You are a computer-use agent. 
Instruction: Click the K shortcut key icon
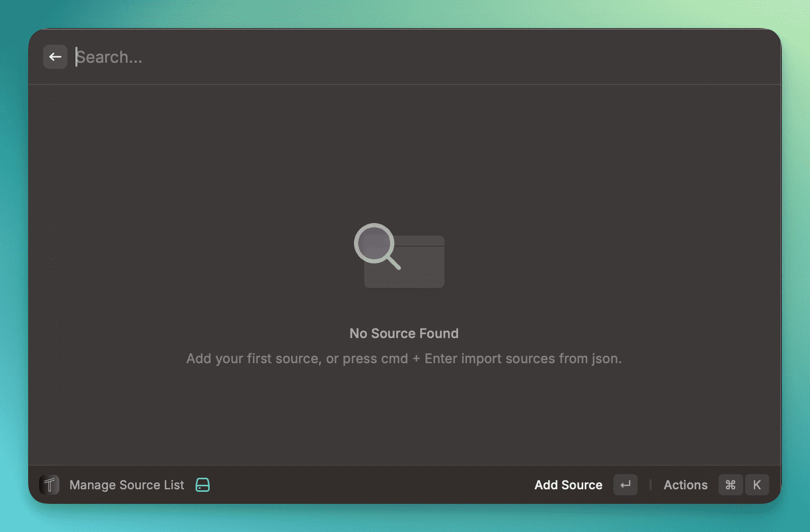[757, 485]
